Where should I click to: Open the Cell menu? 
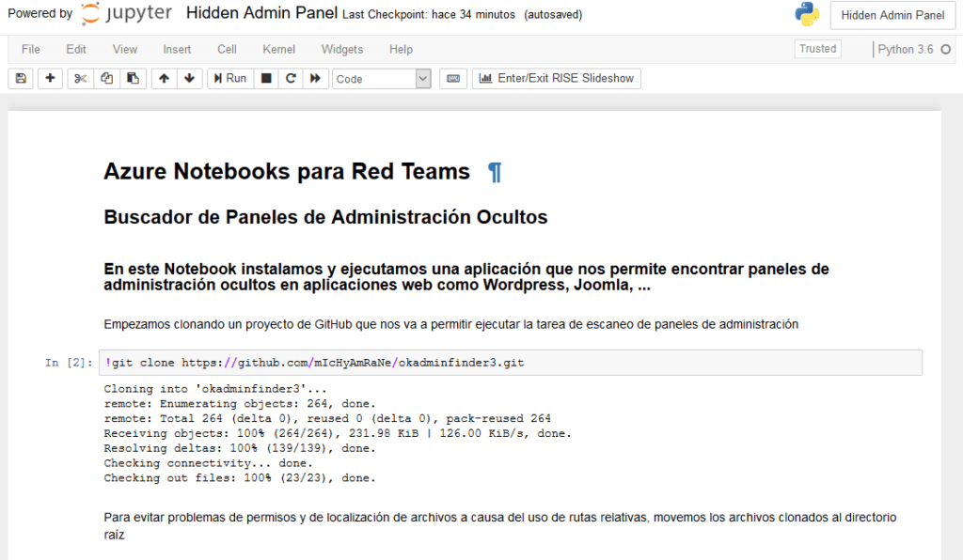[x=227, y=49]
